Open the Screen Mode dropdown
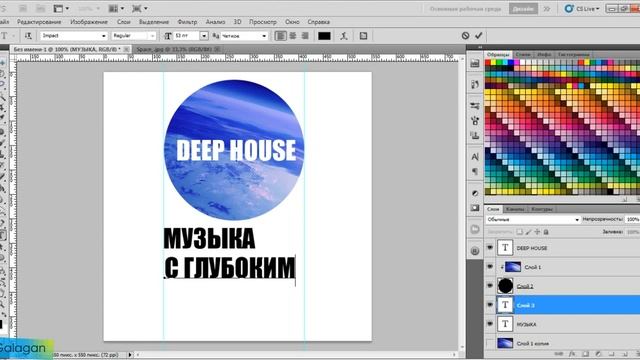The width and height of the screenshot is (640, 360). pos(140,8)
